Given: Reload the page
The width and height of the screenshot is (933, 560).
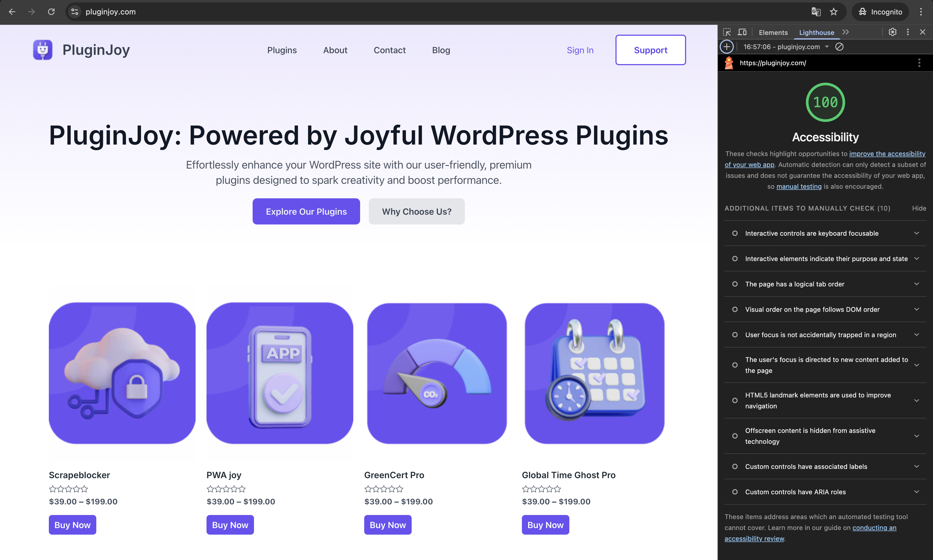Looking at the screenshot, I should pos(51,12).
